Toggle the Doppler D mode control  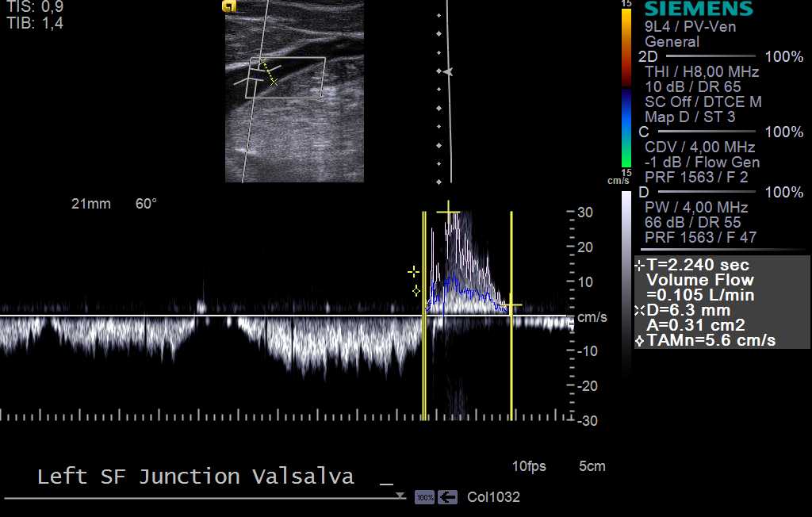[x=644, y=192]
